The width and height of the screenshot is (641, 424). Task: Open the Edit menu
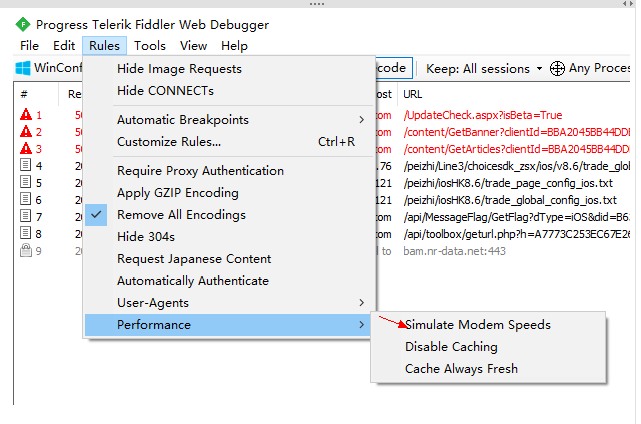pyautogui.click(x=64, y=46)
